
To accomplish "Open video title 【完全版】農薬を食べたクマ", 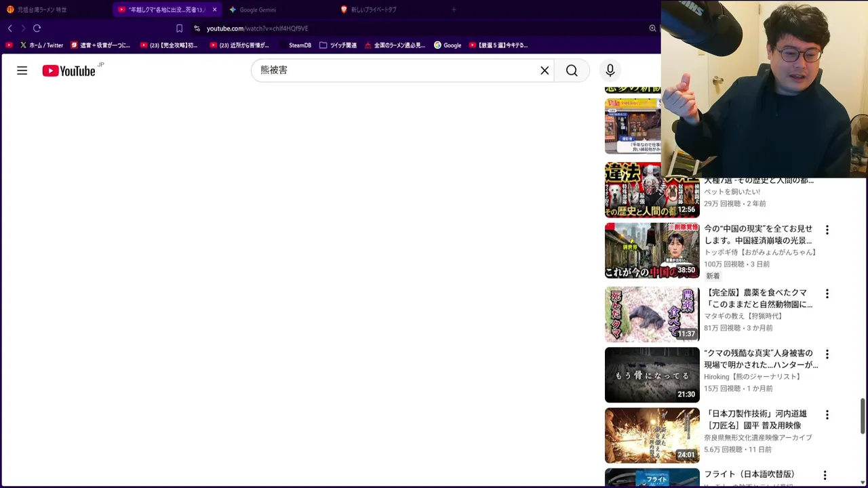I will point(758,298).
